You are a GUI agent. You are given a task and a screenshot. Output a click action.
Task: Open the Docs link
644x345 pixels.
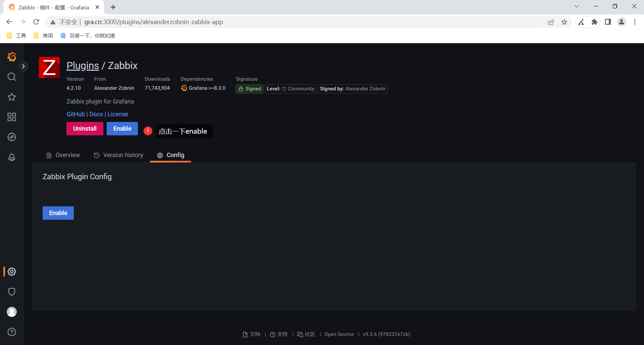coord(96,114)
